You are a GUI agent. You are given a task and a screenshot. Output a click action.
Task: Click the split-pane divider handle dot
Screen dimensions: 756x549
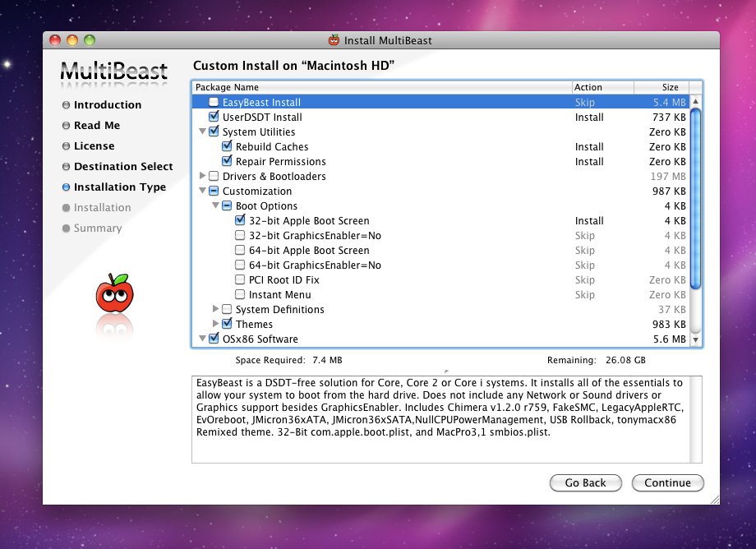[447, 370]
